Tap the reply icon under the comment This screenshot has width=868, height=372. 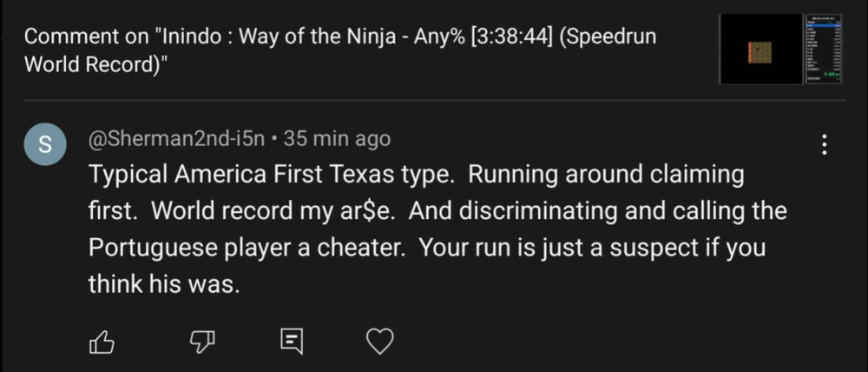click(x=291, y=342)
